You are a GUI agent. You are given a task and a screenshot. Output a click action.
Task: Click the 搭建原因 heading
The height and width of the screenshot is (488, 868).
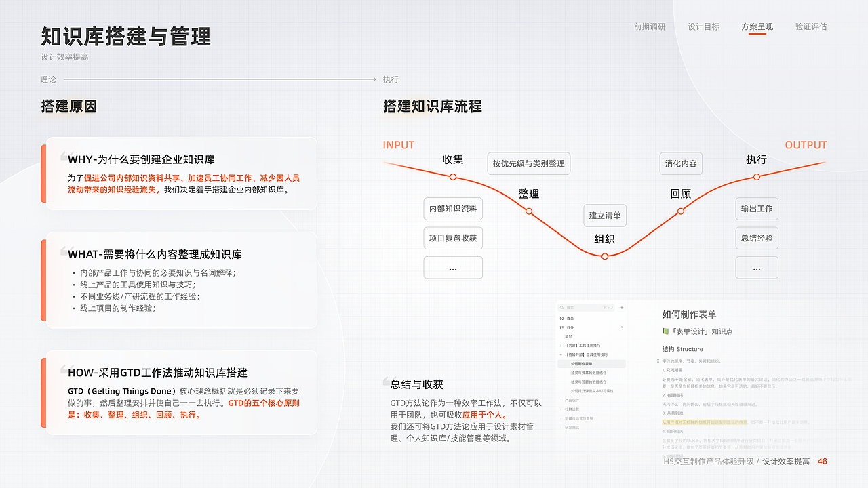point(68,106)
